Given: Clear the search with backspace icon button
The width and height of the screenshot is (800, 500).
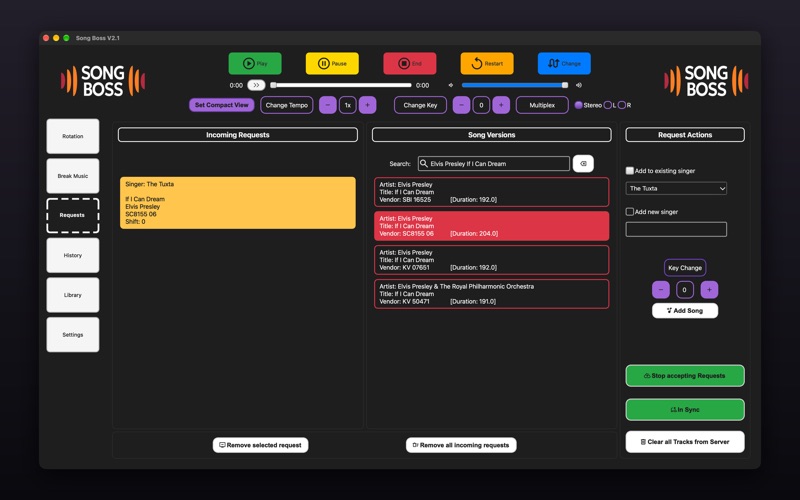Looking at the screenshot, I should click(x=583, y=164).
